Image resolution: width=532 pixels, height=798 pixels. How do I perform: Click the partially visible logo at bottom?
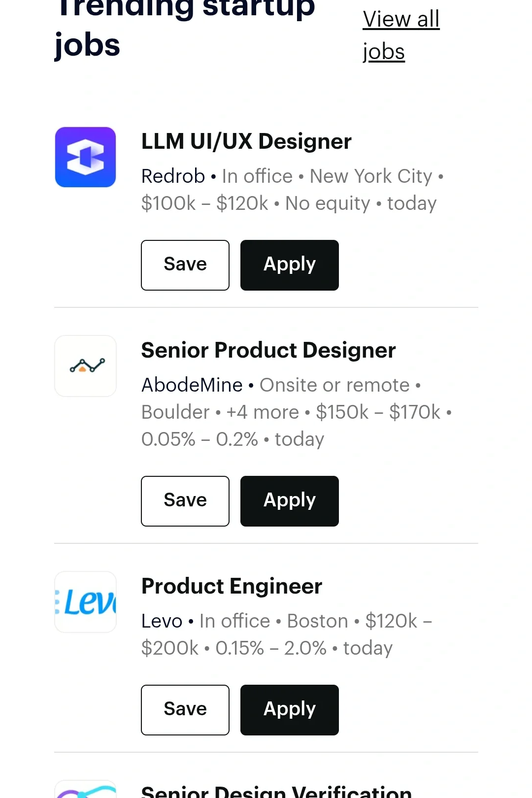coord(85,790)
